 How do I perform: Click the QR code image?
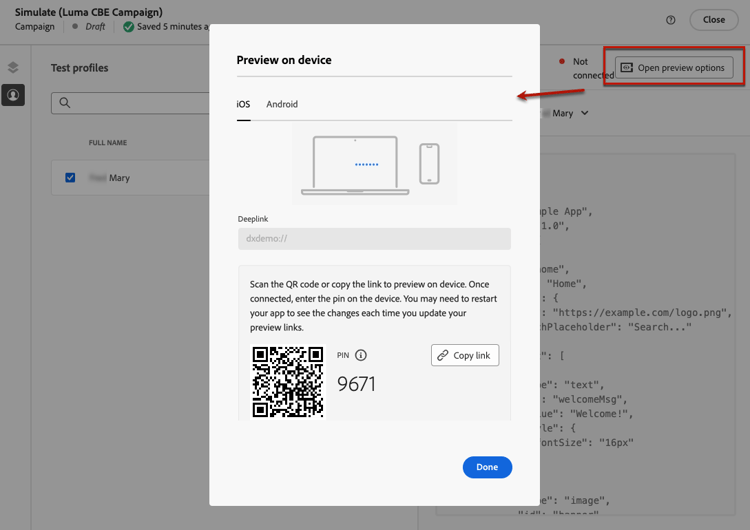pyautogui.click(x=288, y=382)
